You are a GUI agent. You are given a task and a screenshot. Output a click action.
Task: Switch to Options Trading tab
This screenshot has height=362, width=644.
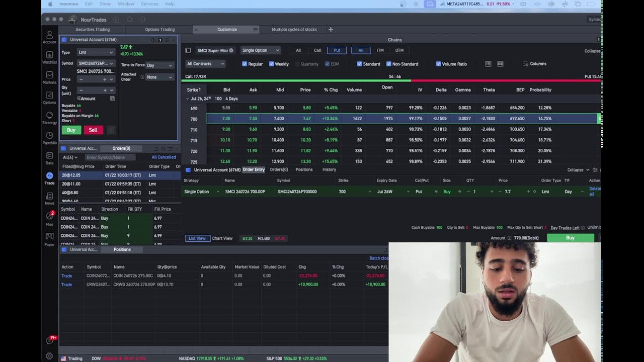(159, 30)
